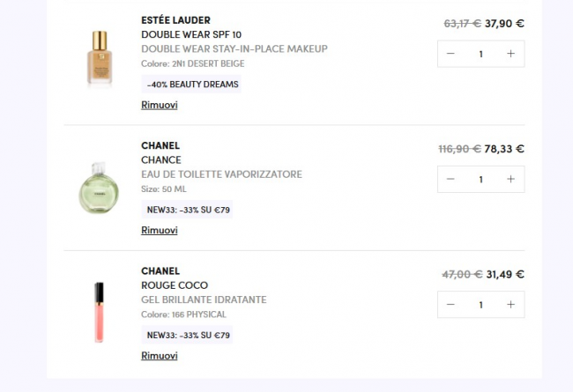Decrease Chanel Chance quantity with minus
Screen dimensions: 573x392
tap(451, 179)
